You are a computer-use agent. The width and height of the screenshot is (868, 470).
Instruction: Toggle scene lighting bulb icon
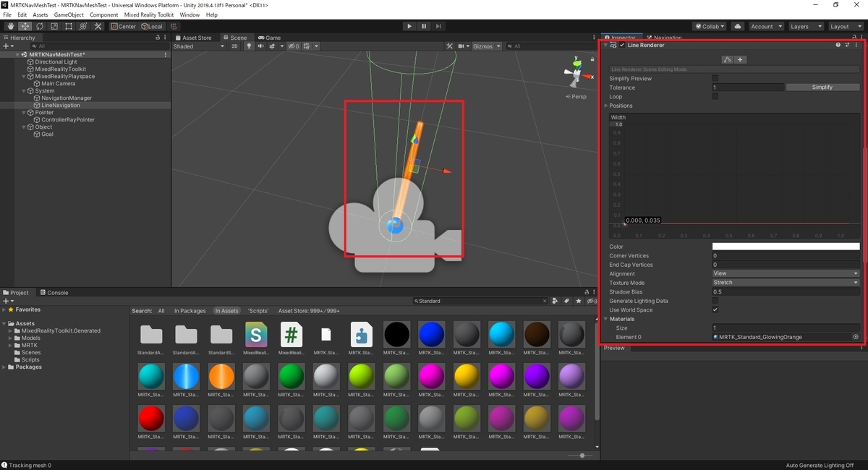249,46
